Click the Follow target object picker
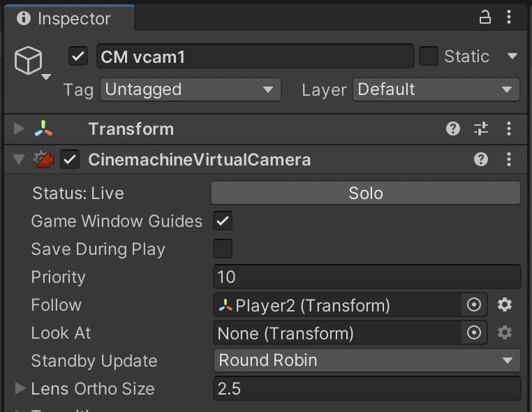532x412 pixels. 474,305
